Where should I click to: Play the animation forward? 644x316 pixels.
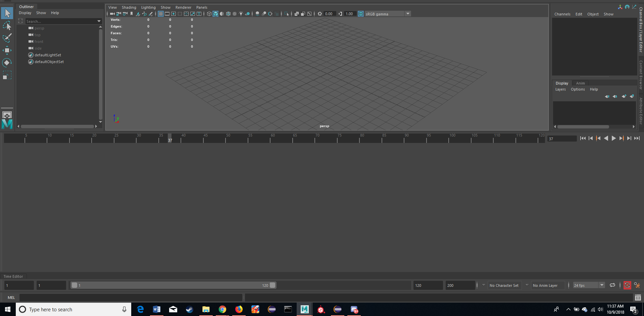click(x=613, y=138)
